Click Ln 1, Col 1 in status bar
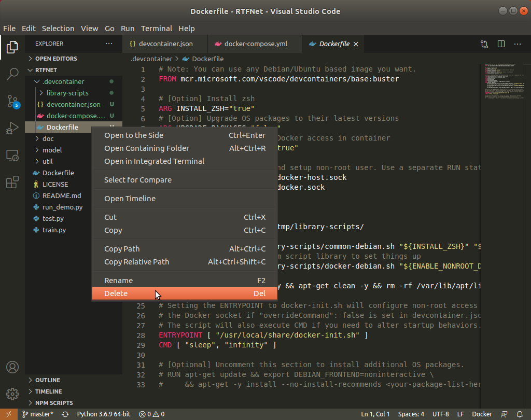 click(375, 414)
